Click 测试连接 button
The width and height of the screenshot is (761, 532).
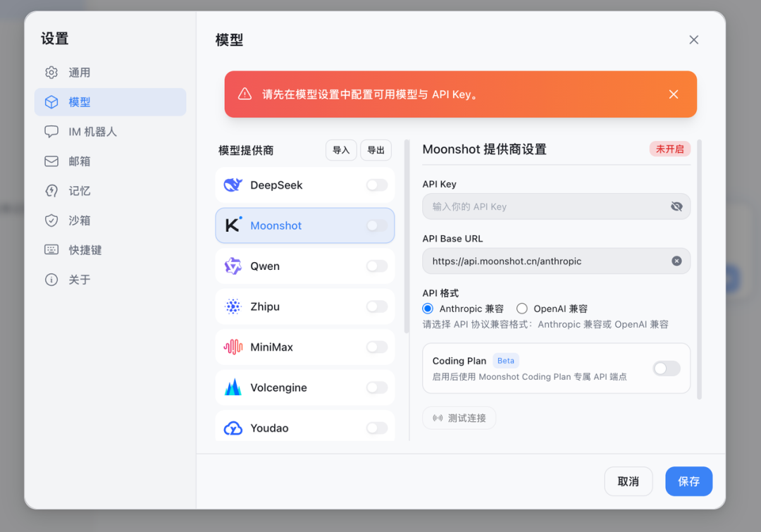459,418
